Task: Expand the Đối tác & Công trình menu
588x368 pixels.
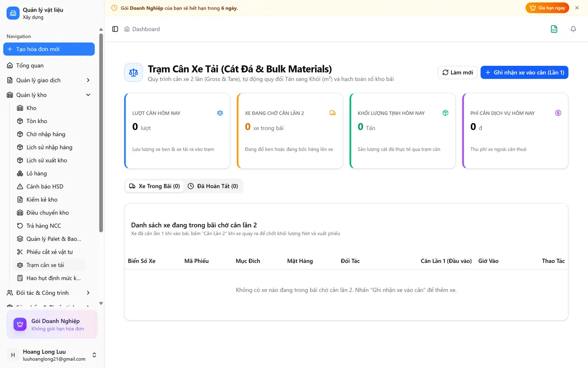Action: tap(49, 293)
